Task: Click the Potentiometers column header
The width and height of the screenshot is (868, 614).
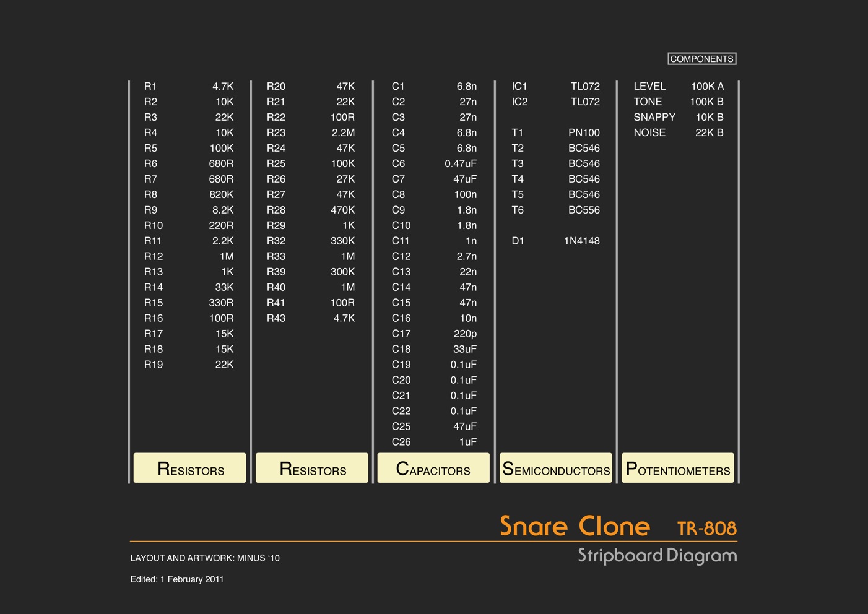Action: click(678, 469)
